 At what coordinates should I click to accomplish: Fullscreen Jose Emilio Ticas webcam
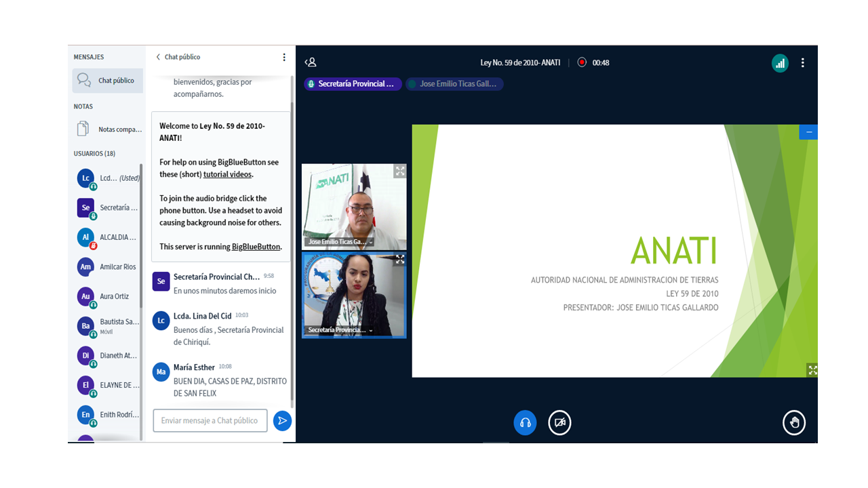(400, 171)
